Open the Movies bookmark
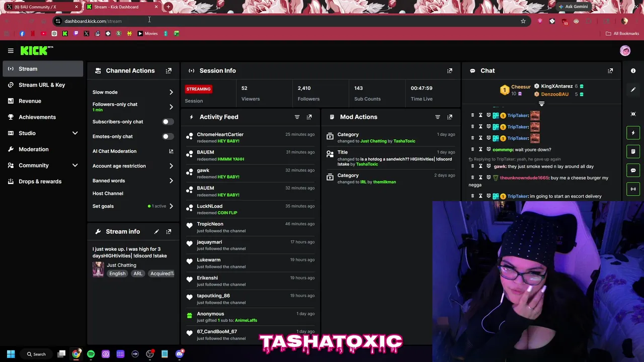This screenshot has width=644, height=362. [148, 34]
